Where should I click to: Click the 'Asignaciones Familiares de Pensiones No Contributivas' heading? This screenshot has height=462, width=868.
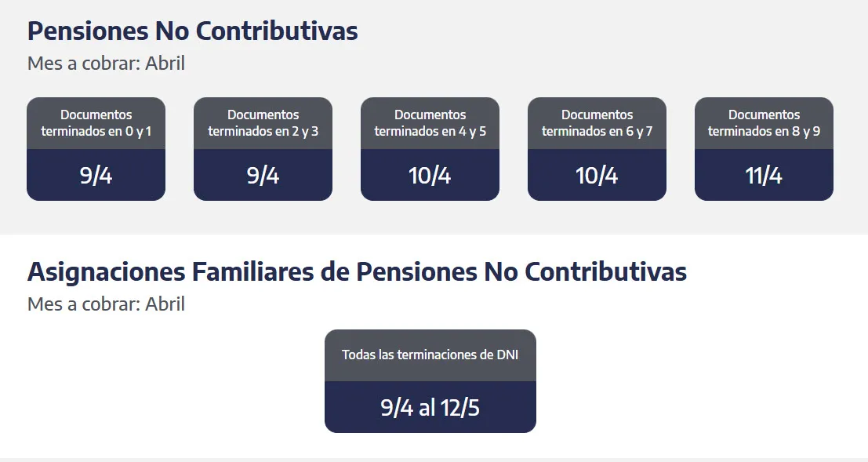pos(357,272)
